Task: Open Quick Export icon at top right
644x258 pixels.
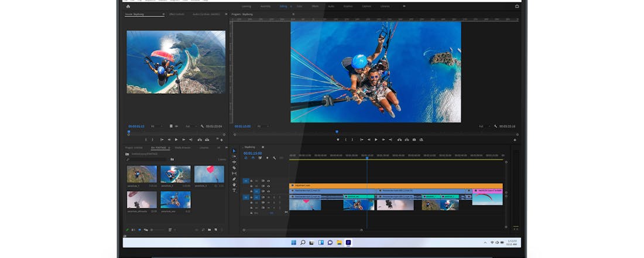Action: point(517,6)
